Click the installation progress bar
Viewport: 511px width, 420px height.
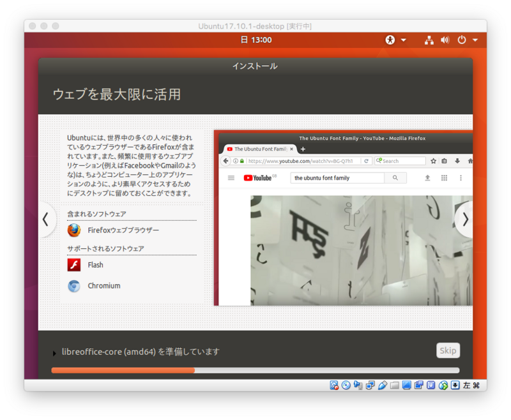click(256, 370)
